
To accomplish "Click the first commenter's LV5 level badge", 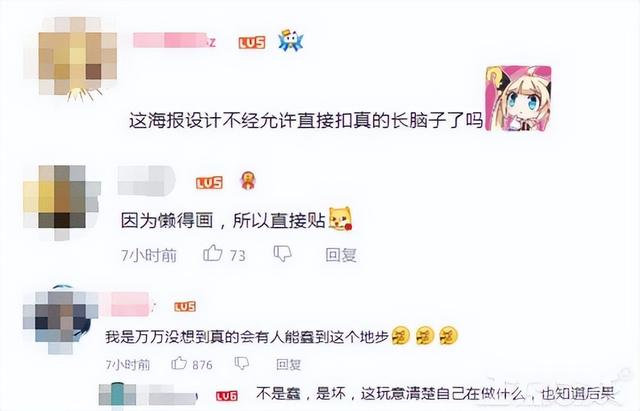I will (252, 42).
